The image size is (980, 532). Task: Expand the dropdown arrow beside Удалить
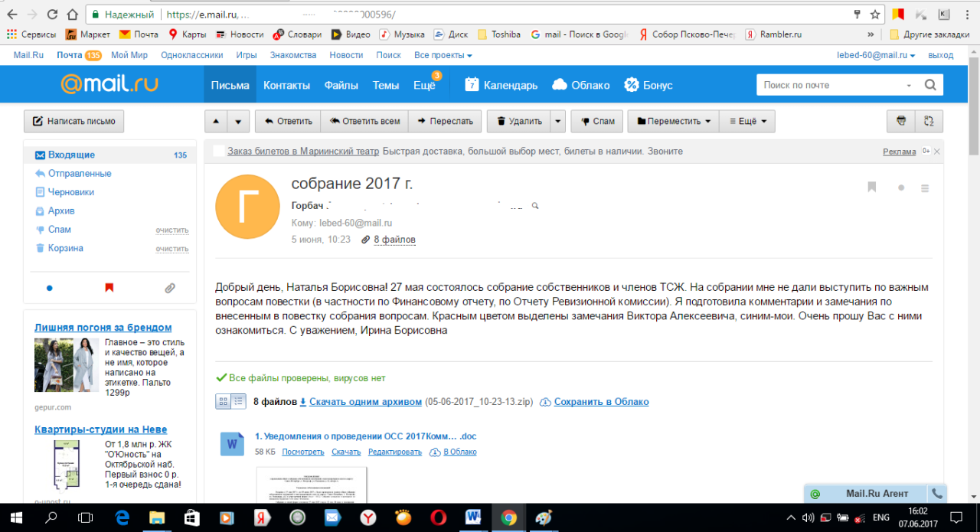pos(558,121)
